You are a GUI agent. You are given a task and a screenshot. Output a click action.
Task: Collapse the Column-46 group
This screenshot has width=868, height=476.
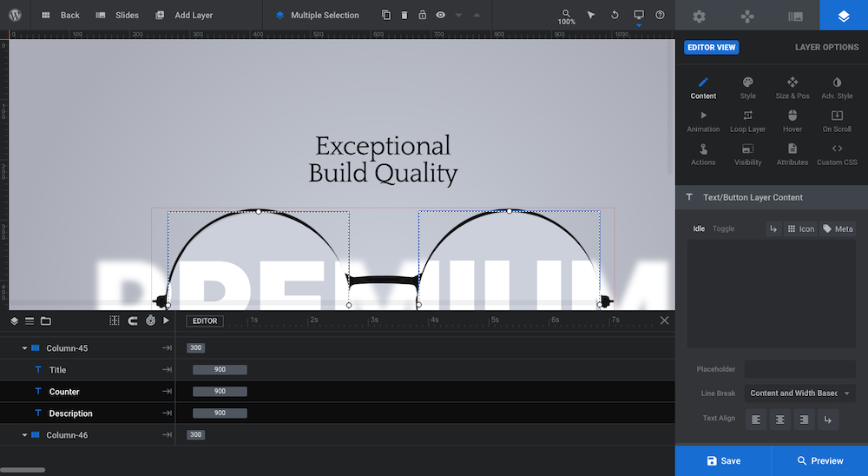(x=24, y=435)
